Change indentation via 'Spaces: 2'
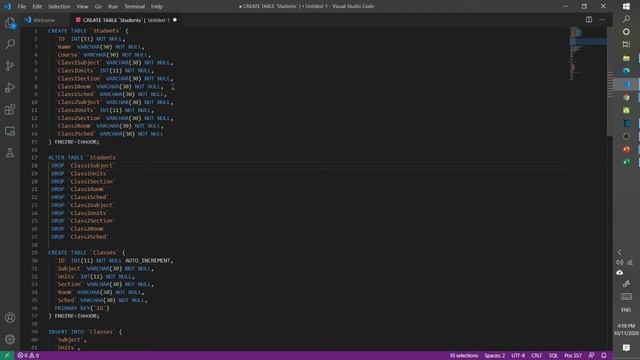Viewport: 640px width, 360px height. coord(495,356)
